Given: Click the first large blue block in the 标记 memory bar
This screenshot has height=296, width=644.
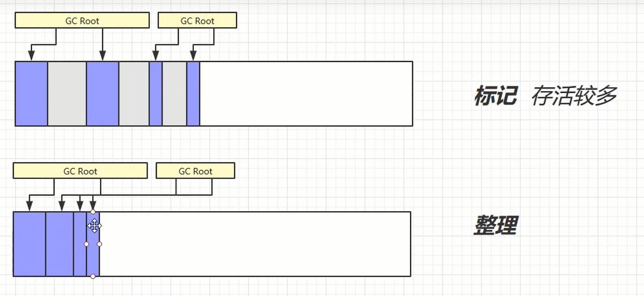Looking at the screenshot, I should 31,94.
